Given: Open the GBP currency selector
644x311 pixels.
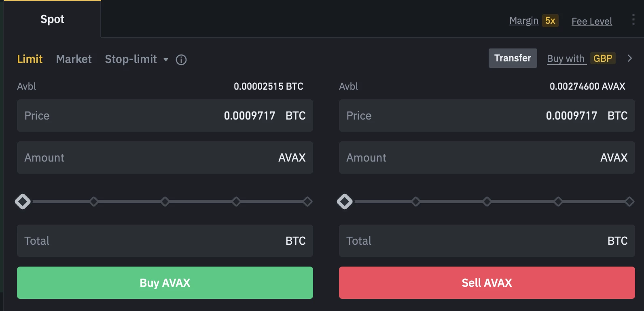Looking at the screenshot, I should 602,58.
